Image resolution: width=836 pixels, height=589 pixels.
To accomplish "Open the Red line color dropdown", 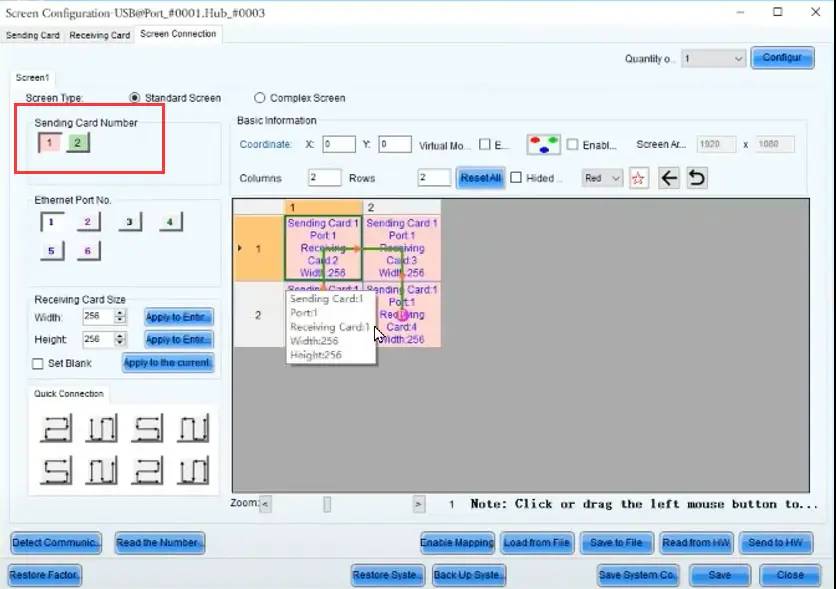I will coord(602,178).
